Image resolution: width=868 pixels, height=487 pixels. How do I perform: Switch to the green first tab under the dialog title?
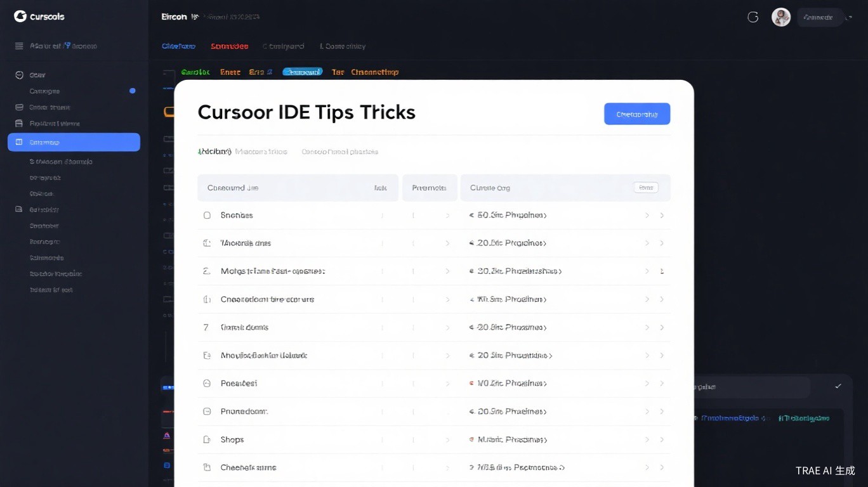(214, 152)
